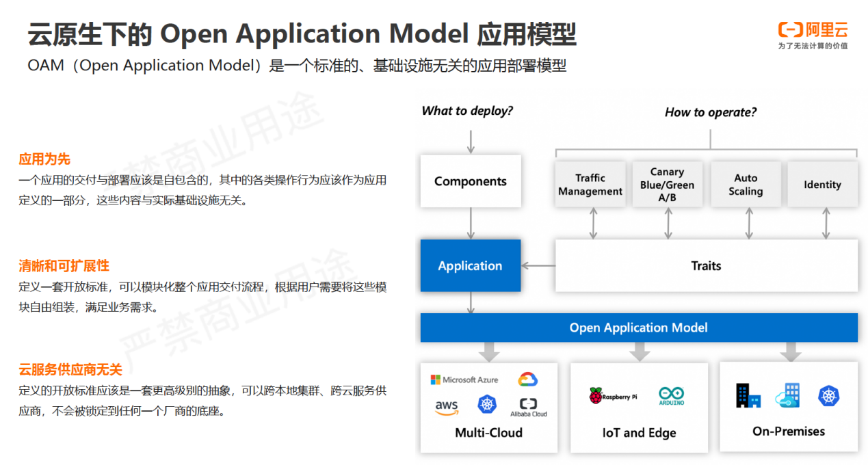Select the Kubernetes icon in Multi-Cloud box
This screenshot has height=465, width=868.
(x=487, y=405)
